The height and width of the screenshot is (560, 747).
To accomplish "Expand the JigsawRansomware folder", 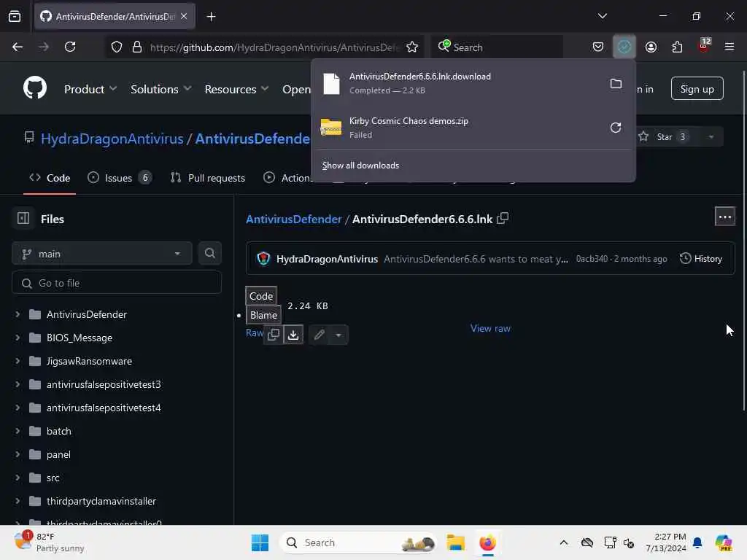I will [x=18, y=361].
